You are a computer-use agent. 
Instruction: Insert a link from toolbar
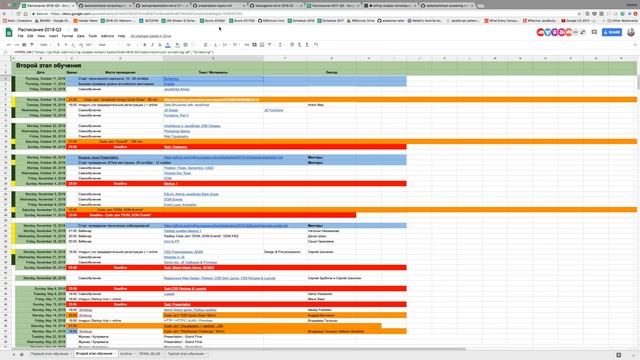click(x=247, y=45)
